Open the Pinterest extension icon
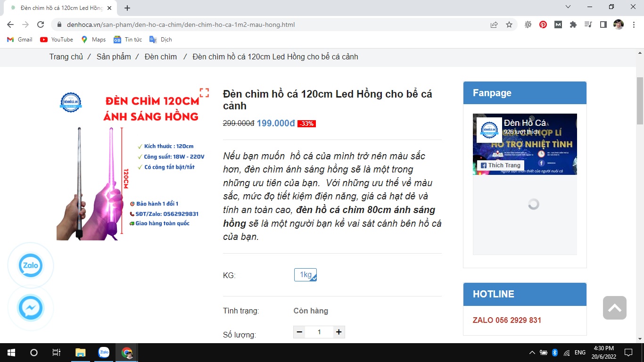Image resolution: width=644 pixels, height=362 pixels. [543, 25]
